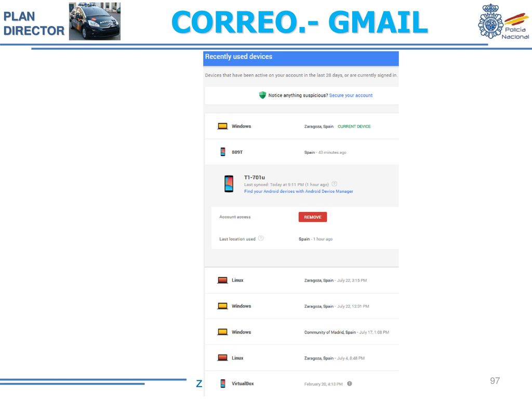532x399 pixels.
Task: Click red laptop icon of Linux July 4 row
Action: [222, 357]
